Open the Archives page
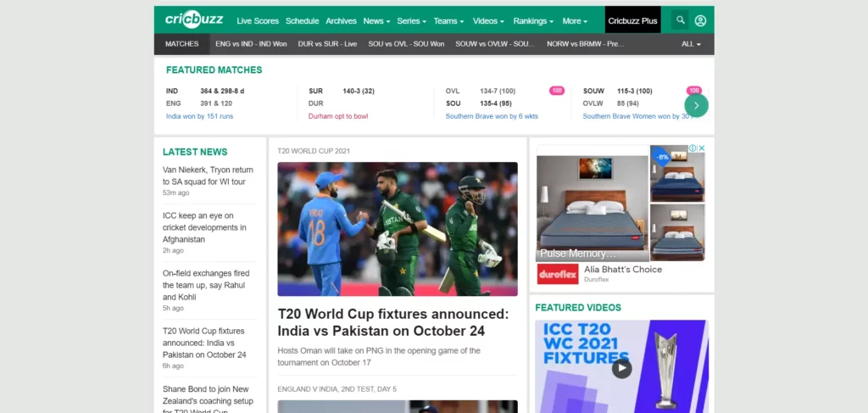This screenshot has height=413, width=868. pyautogui.click(x=341, y=21)
